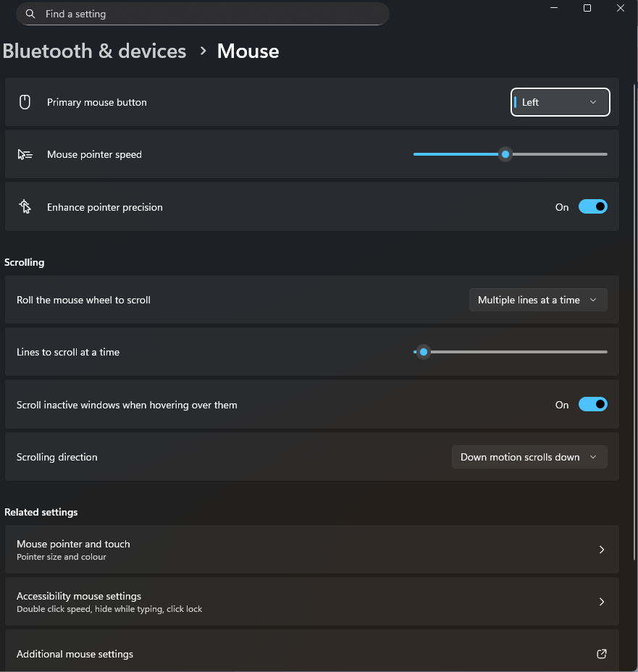The width and height of the screenshot is (638, 672).
Task: Open the Scrolling direction dropdown
Action: (529, 457)
